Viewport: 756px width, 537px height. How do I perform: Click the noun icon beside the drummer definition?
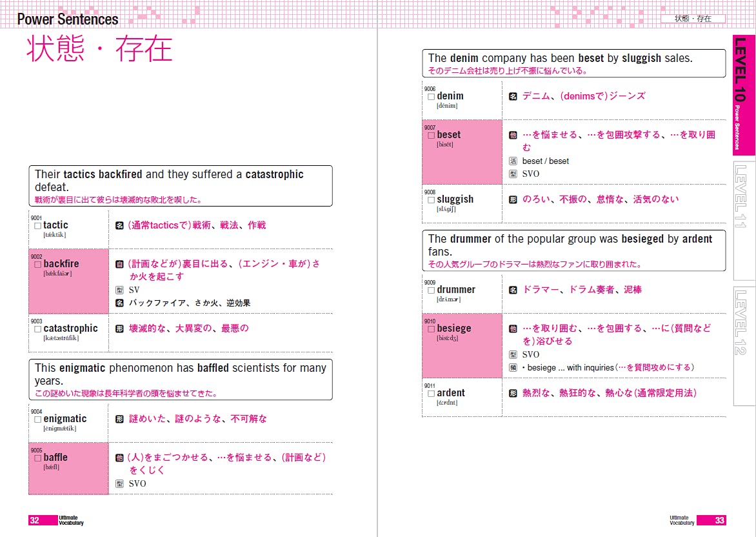[x=513, y=290]
